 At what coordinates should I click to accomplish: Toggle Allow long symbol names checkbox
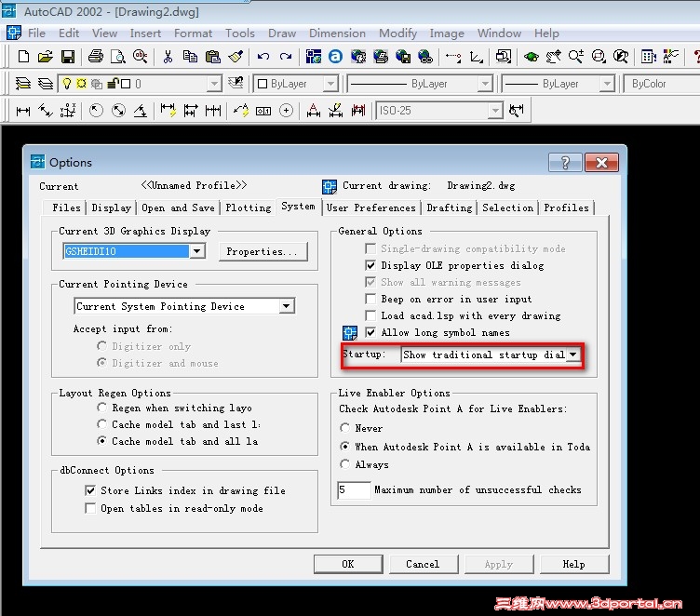370,332
